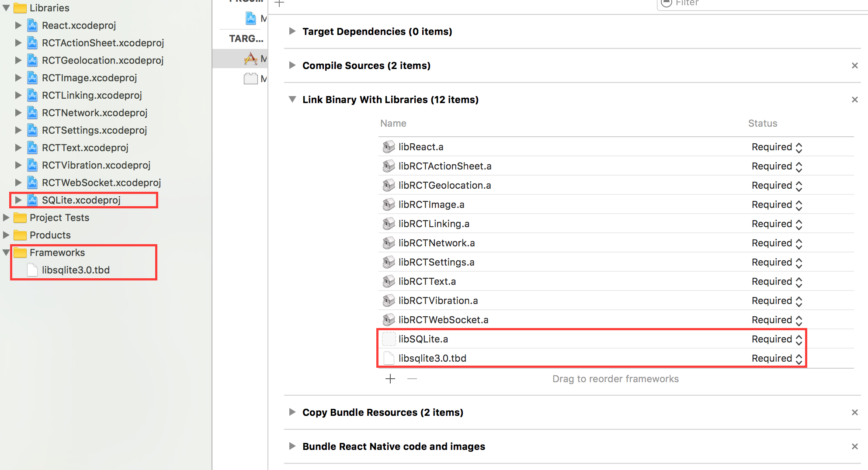Expand Bundle React Native code and images
868x470 pixels.
coord(292,446)
